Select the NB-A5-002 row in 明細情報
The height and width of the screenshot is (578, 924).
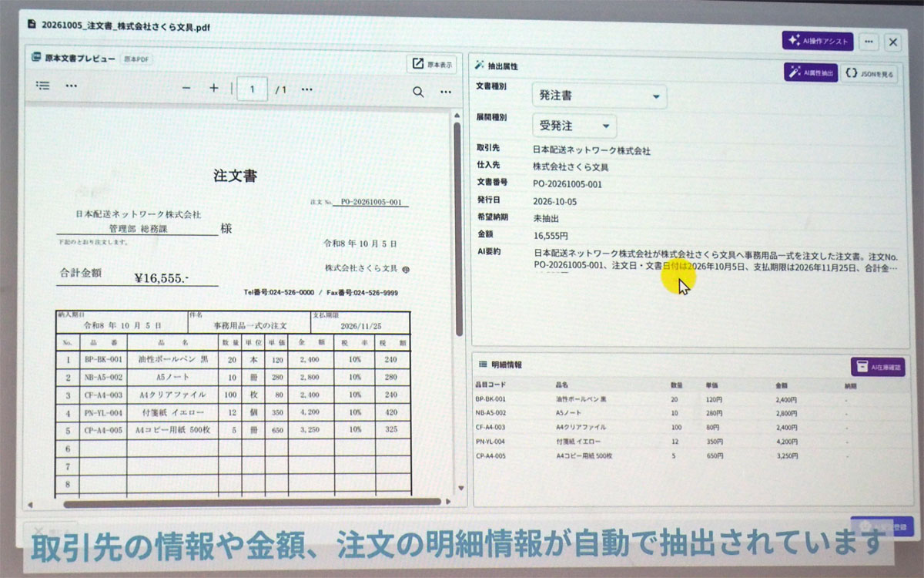pos(689,413)
